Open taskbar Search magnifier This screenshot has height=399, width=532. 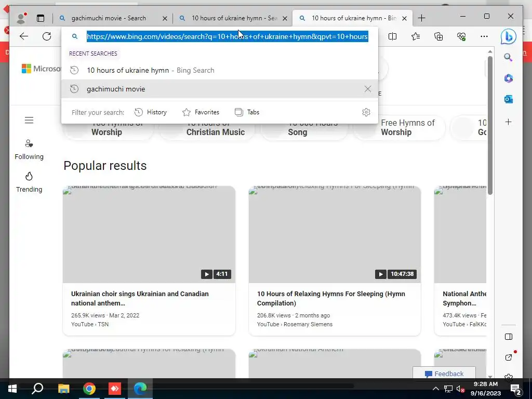click(x=37, y=389)
